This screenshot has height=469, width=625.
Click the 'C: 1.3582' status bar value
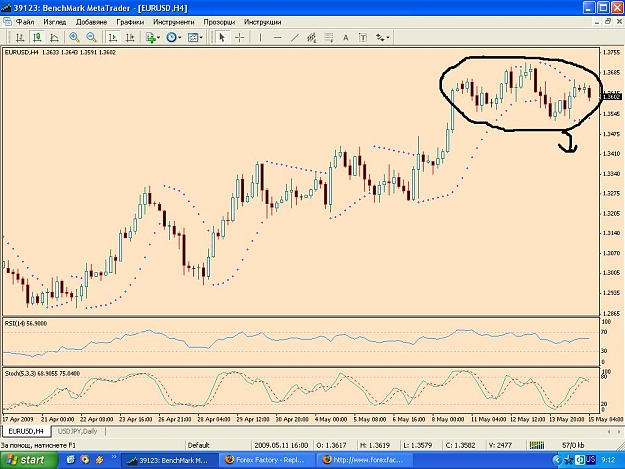[460, 445]
